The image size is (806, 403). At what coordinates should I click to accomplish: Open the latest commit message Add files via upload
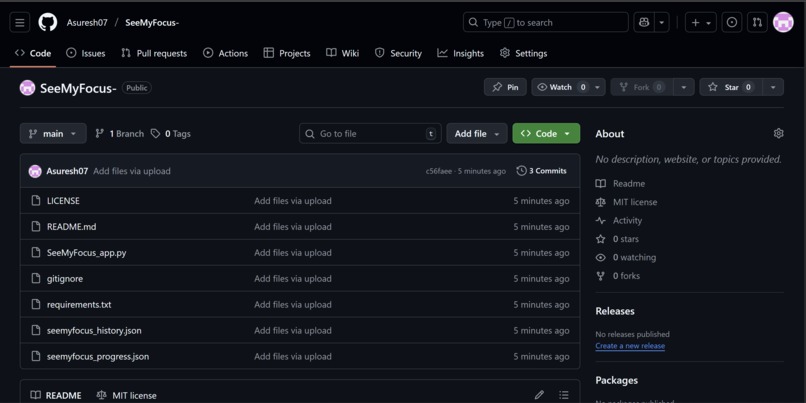[x=132, y=171]
